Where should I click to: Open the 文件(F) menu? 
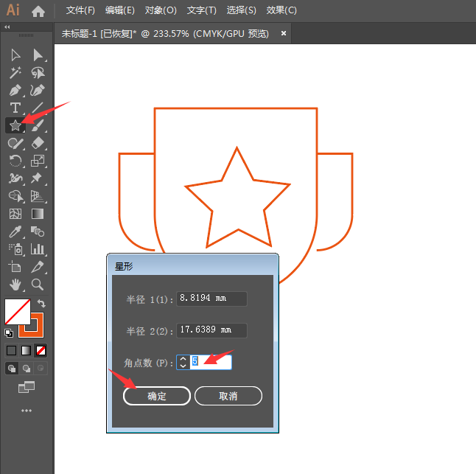click(x=80, y=10)
